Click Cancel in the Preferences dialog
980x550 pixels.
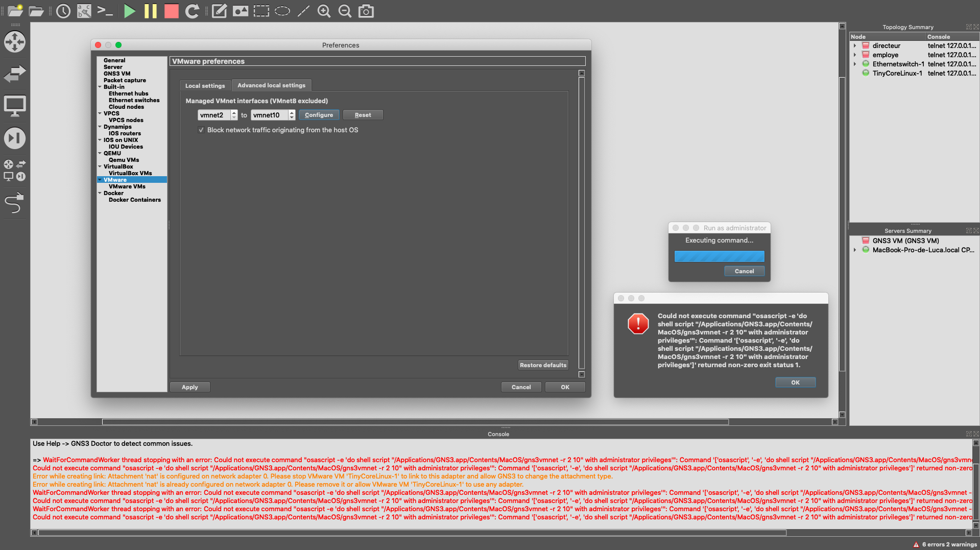(521, 387)
